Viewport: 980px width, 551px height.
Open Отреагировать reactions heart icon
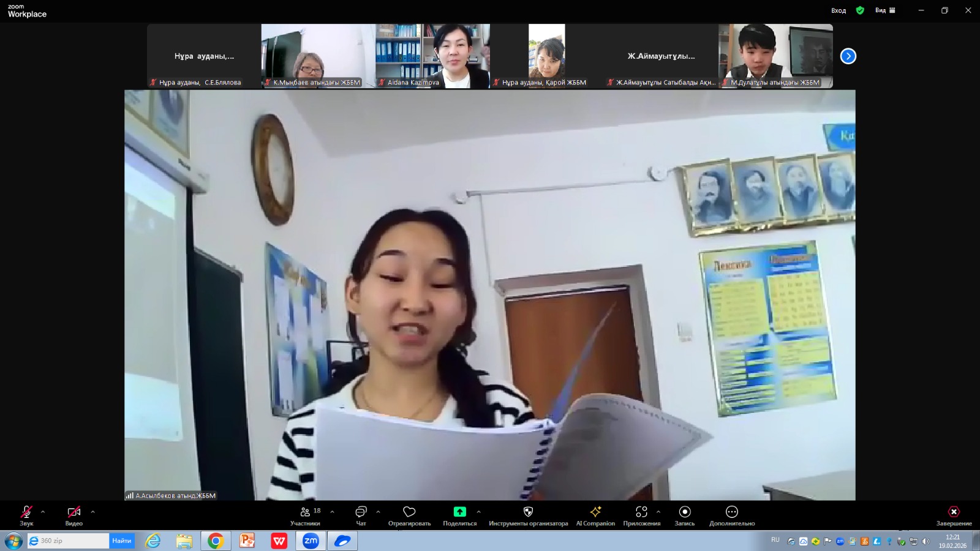pyautogui.click(x=409, y=514)
